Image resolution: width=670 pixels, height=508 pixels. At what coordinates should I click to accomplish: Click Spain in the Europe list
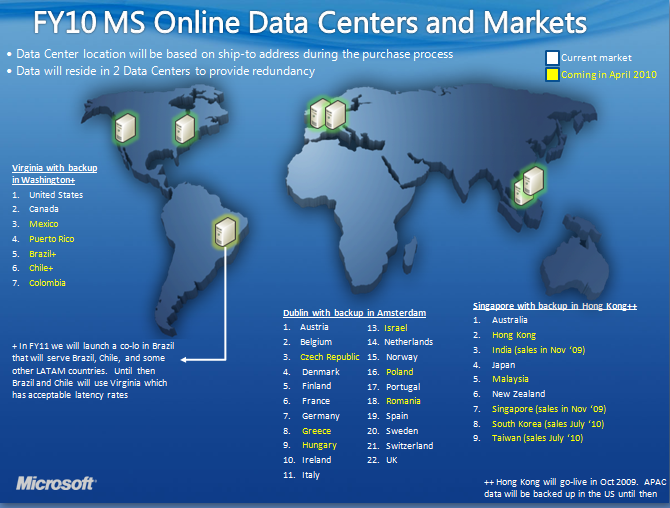397,416
